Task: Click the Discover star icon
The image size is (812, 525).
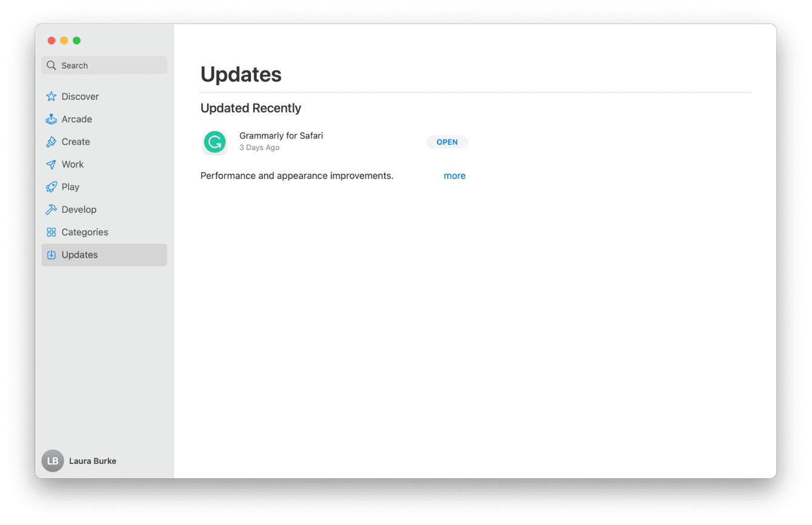Action: coord(52,96)
